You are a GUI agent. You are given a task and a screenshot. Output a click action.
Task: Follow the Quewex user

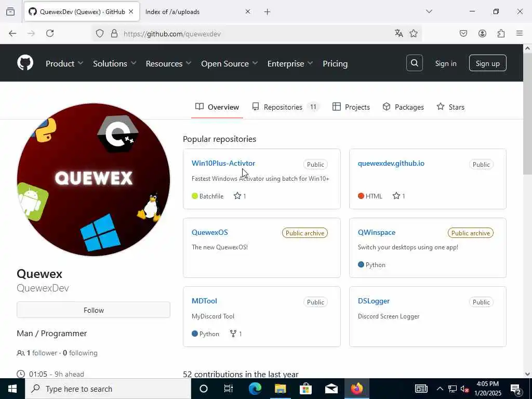click(x=94, y=310)
